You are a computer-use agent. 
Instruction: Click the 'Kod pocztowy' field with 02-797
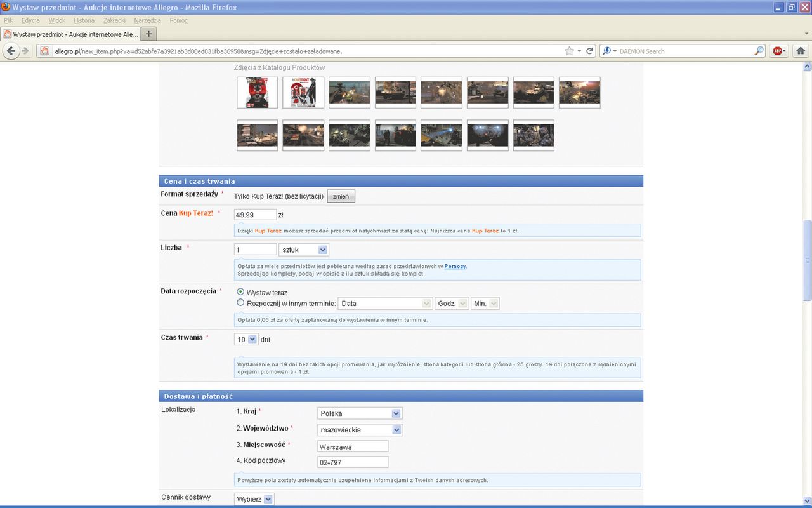coord(353,462)
